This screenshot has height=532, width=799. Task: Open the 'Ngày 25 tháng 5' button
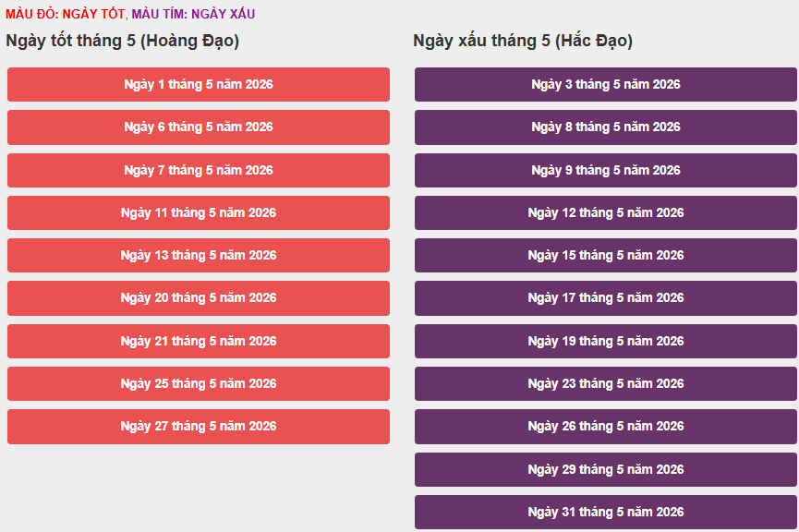pos(199,383)
